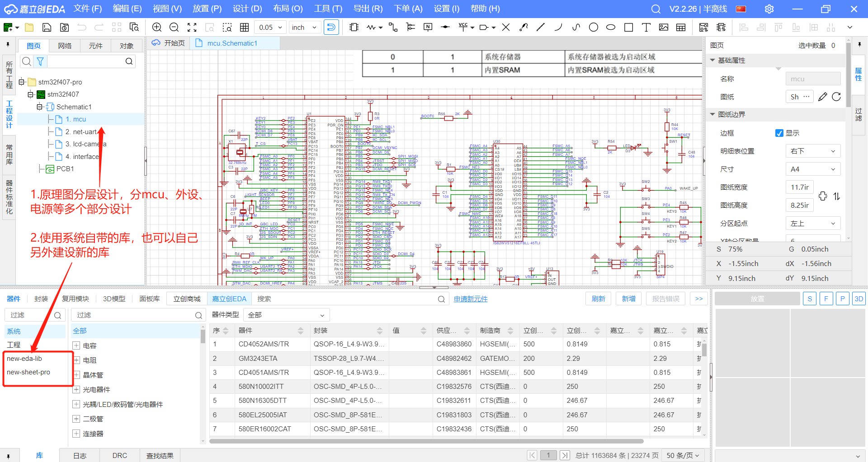Open the inch unit dropdown

click(304, 28)
